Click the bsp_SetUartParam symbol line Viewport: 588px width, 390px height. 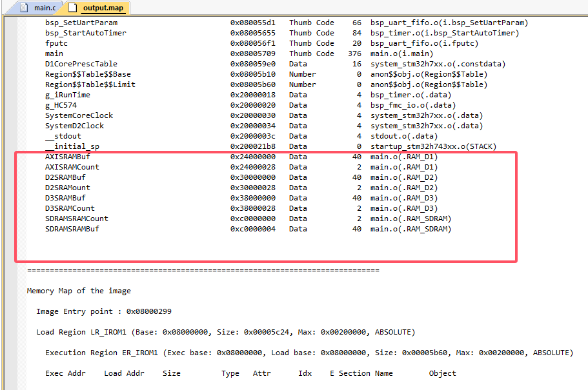tap(81, 23)
